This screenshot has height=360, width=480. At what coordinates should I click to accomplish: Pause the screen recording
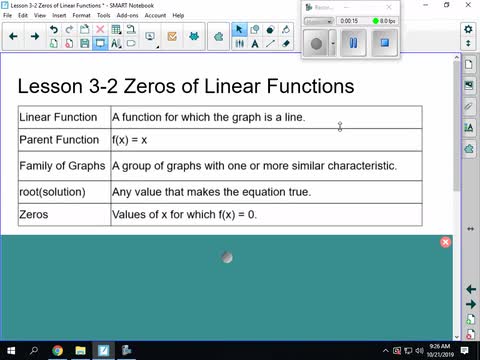coord(353,43)
